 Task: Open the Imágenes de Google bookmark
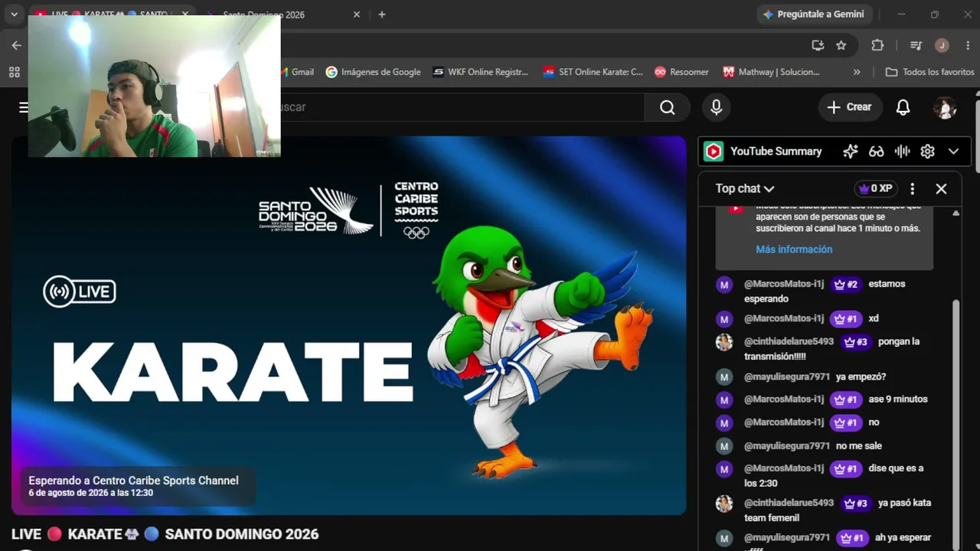pyautogui.click(x=374, y=72)
